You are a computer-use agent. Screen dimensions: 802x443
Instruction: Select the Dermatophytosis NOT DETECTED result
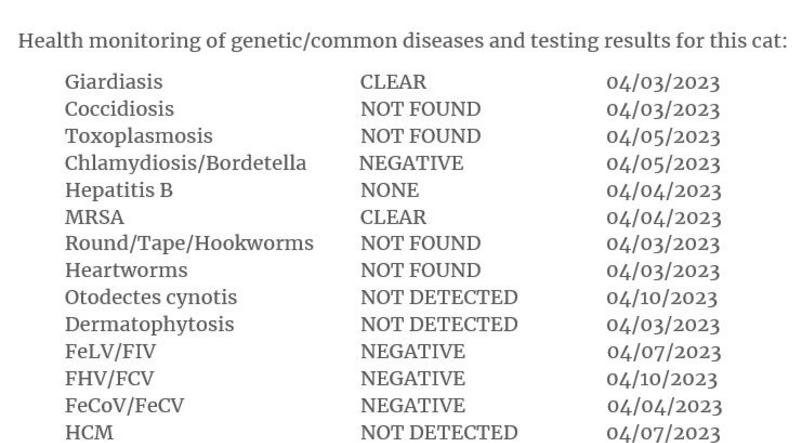pos(439,324)
